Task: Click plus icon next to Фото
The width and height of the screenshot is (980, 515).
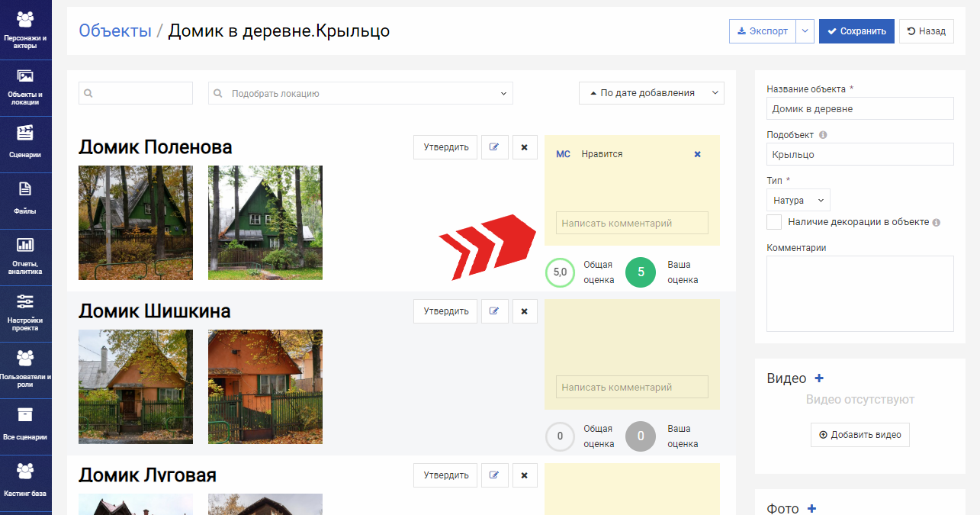Action: (x=811, y=509)
